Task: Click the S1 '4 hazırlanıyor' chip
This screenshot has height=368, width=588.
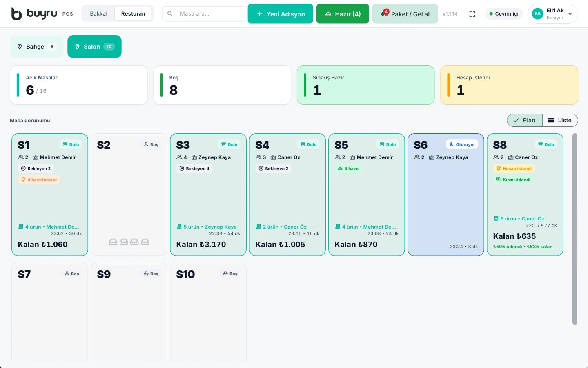Action: coord(39,180)
